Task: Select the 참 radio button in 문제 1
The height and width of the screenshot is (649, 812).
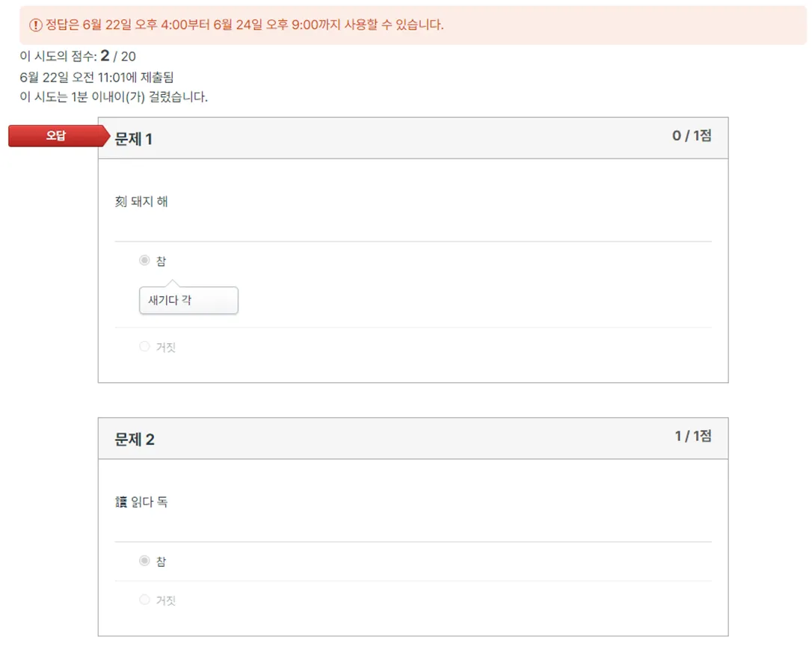Action: pos(144,261)
